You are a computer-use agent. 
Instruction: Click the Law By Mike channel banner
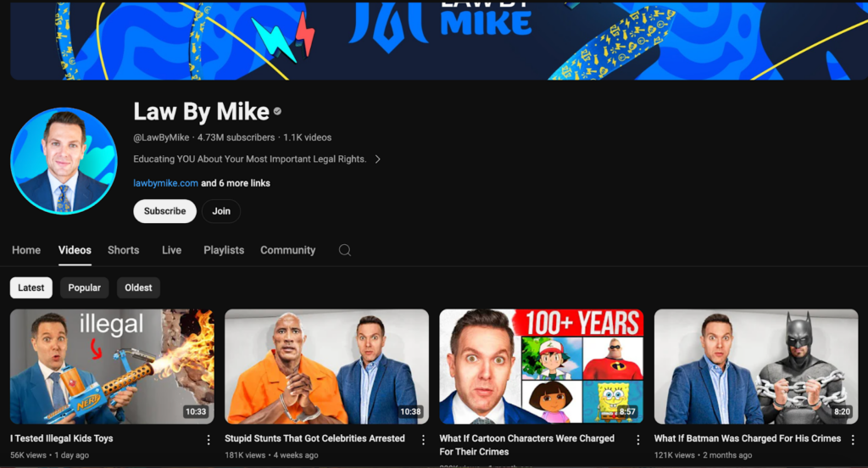point(434,40)
